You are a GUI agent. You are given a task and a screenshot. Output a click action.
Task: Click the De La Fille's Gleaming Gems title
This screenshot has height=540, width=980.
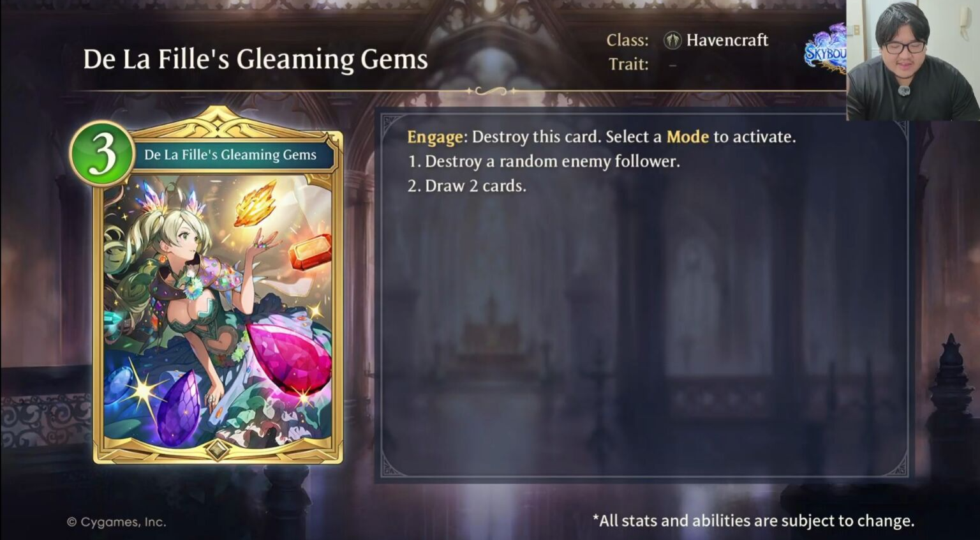[x=255, y=59]
